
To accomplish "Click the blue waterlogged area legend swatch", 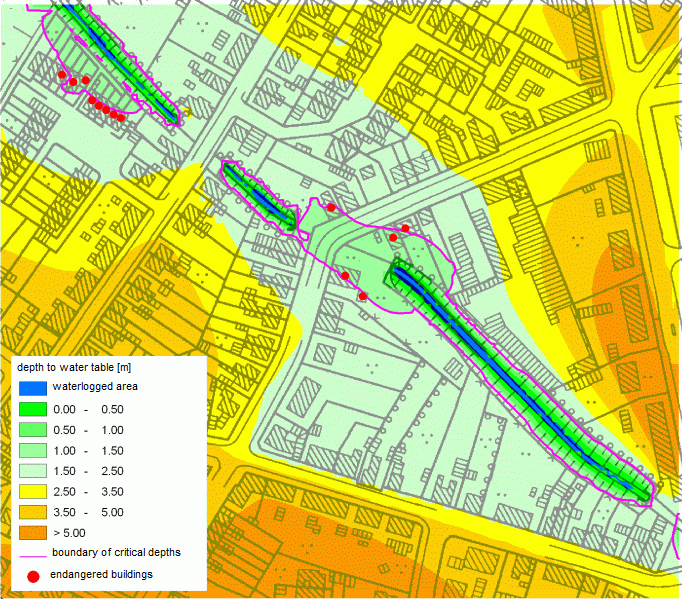I will 33,388.
